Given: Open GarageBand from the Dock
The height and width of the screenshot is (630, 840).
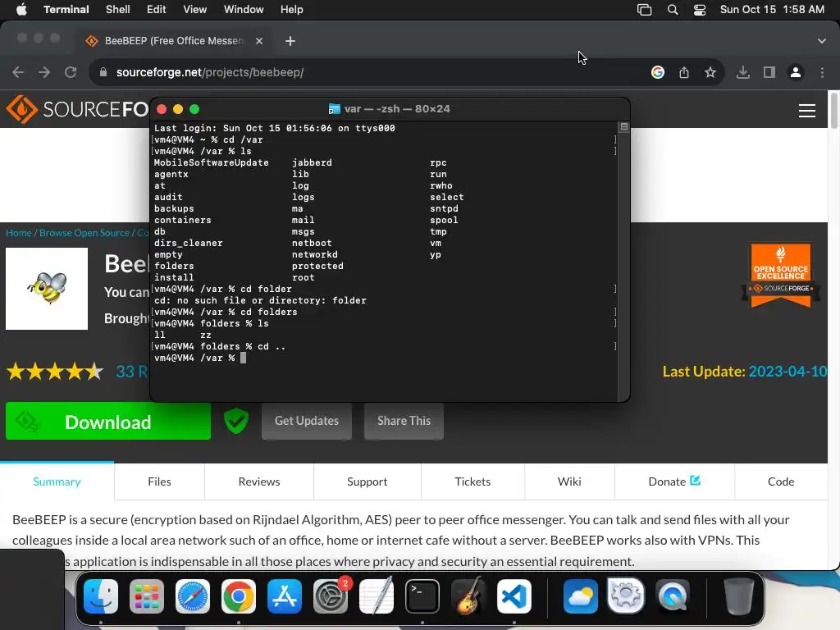Looking at the screenshot, I should point(468,596).
